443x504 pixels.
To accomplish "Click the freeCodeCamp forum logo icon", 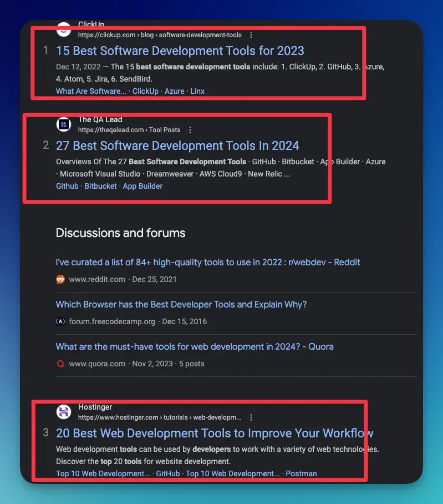I will (x=60, y=321).
